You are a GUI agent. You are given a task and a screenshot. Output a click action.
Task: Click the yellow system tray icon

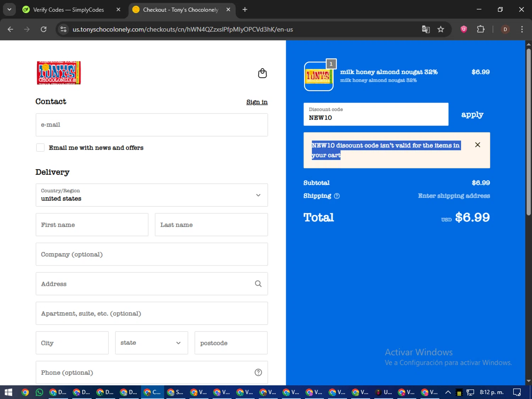pyautogui.click(x=459, y=393)
